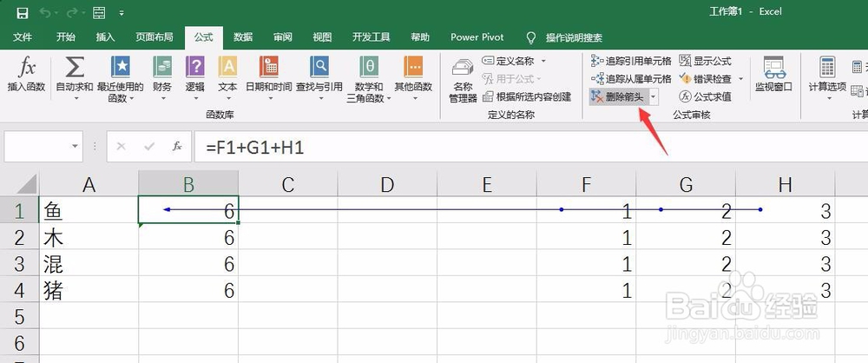
Task: Open the 其他函数 icon
Action: pos(413,67)
